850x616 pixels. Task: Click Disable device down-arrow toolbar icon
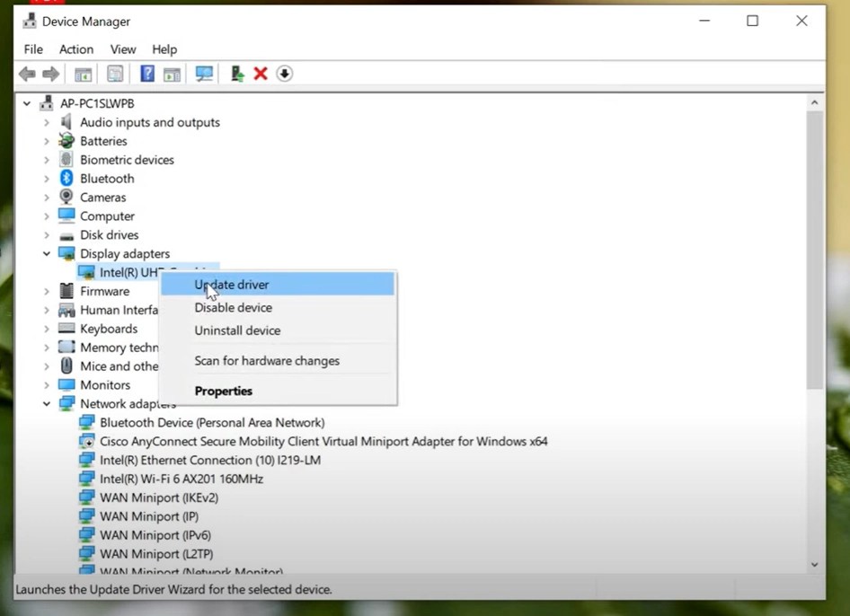coord(285,74)
